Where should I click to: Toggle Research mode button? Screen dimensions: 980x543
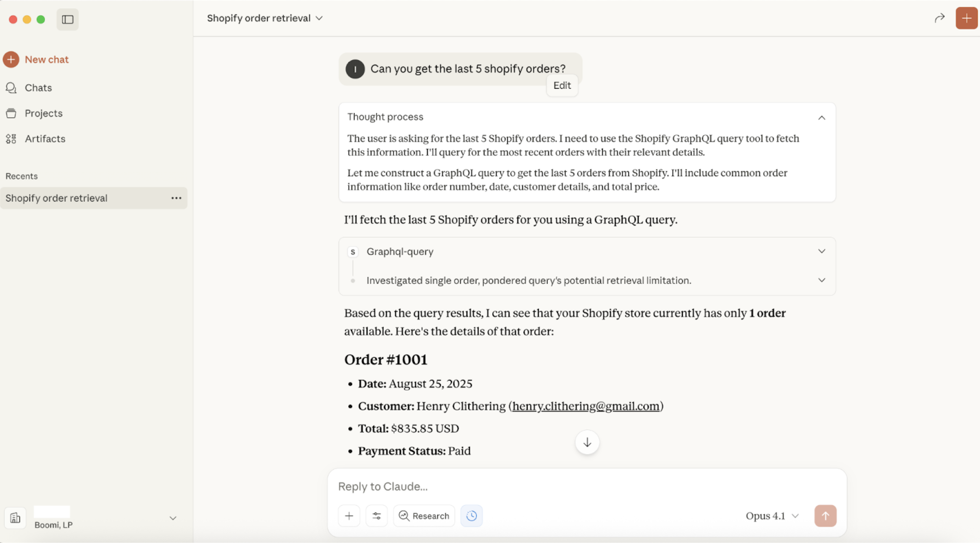[x=424, y=516]
